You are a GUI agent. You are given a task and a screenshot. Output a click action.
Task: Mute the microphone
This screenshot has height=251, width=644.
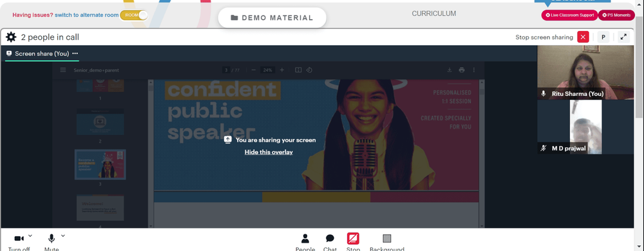tap(52, 242)
